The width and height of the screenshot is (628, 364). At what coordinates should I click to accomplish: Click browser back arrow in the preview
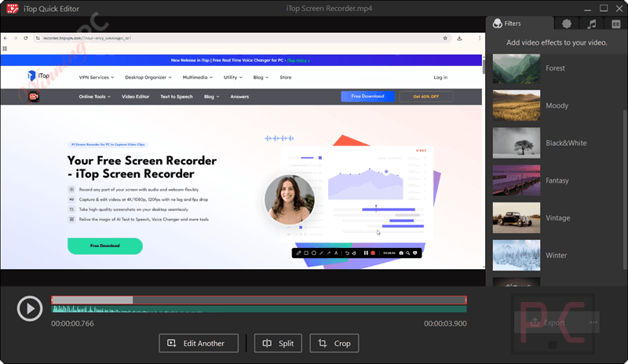[5, 38]
